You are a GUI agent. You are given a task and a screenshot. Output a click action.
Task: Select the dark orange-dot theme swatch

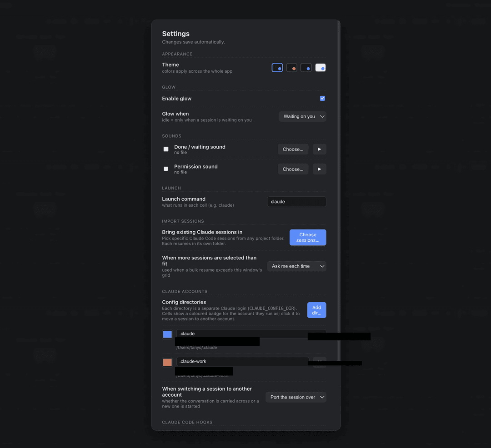291,68
